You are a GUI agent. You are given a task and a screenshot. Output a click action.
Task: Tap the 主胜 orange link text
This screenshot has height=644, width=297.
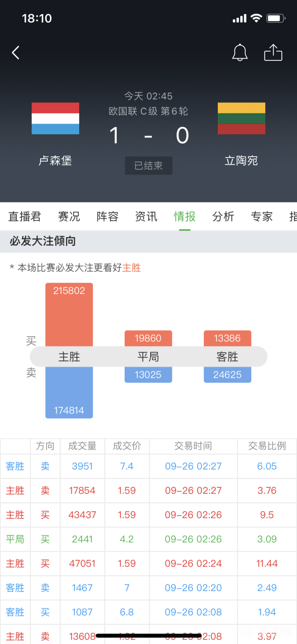[132, 268]
